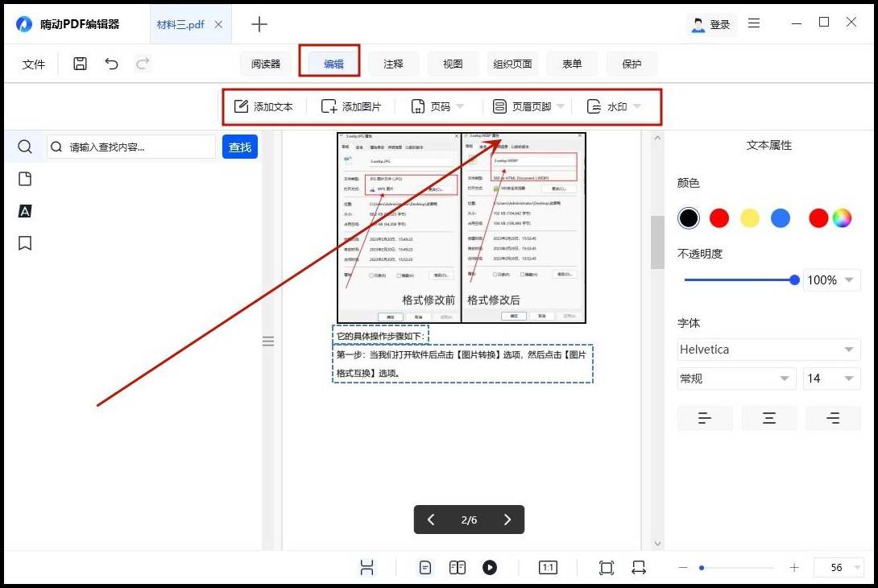This screenshot has width=878, height=588.
Task: Click the zoom slider handle
Action: pos(701,568)
